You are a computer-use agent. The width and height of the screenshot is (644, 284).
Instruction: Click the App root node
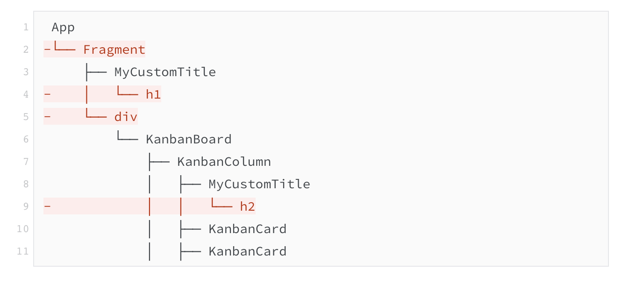click(63, 28)
